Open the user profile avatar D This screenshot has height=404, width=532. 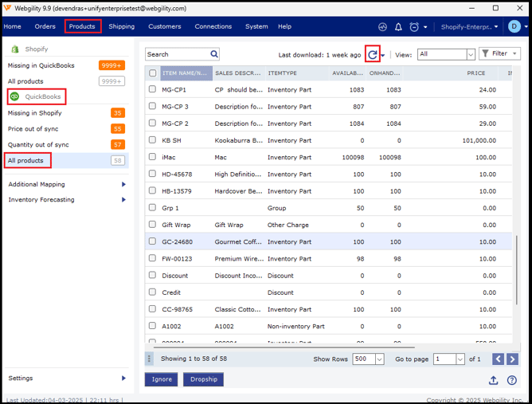[514, 26]
